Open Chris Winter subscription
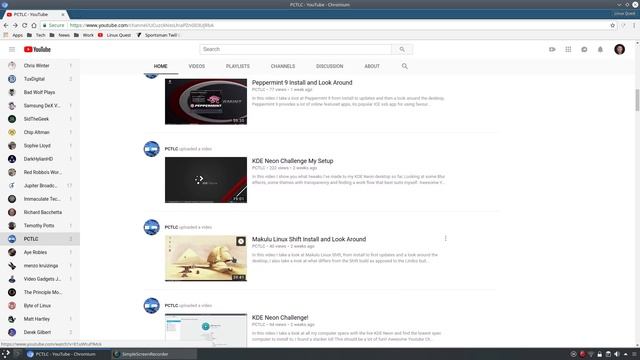 (x=40, y=66)
